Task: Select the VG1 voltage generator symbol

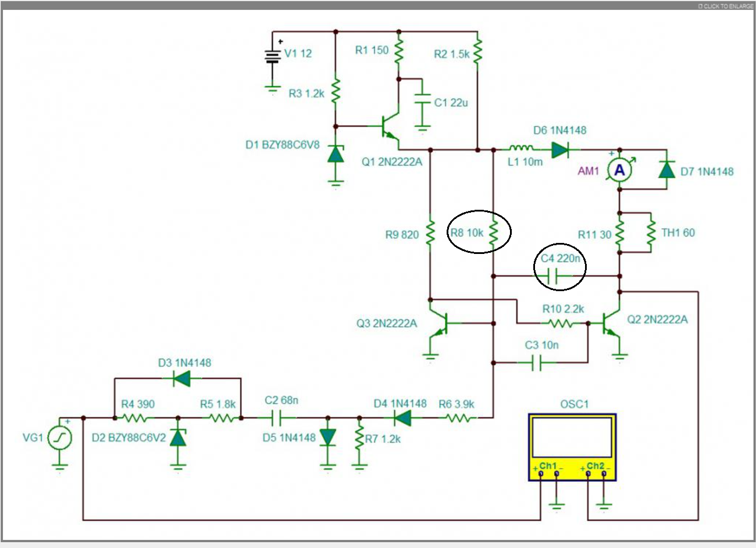Action: point(59,437)
